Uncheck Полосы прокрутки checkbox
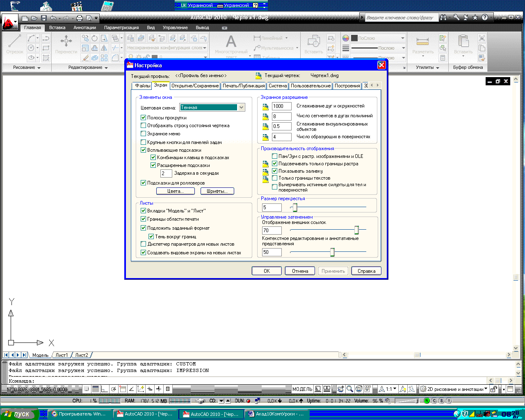The height and width of the screenshot is (420, 525). click(143, 118)
